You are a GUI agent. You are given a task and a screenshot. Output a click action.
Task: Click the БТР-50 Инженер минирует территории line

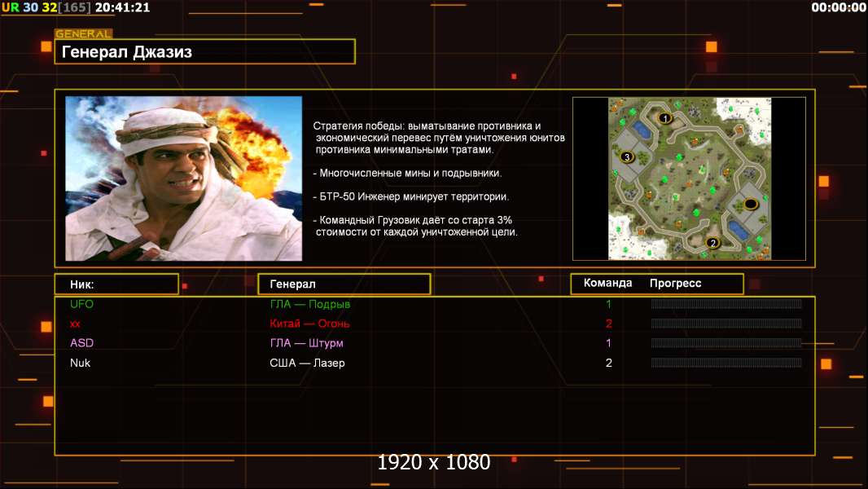[410, 196]
